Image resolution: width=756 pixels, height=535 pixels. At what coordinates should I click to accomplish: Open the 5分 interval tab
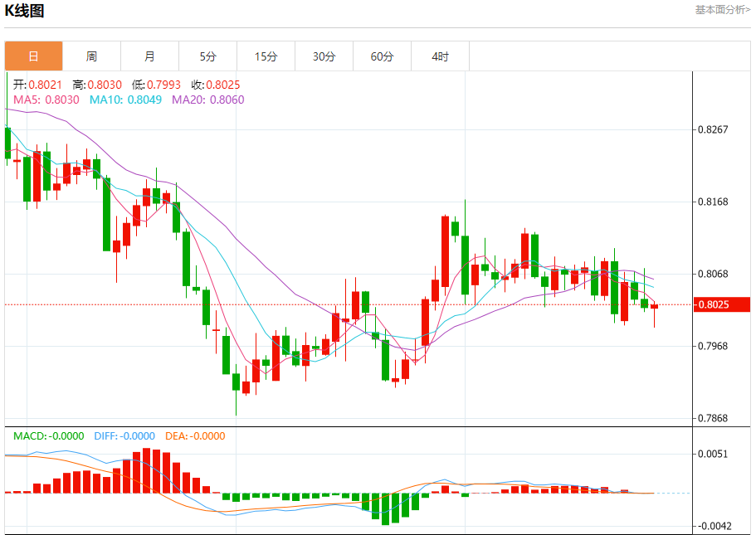[207, 56]
